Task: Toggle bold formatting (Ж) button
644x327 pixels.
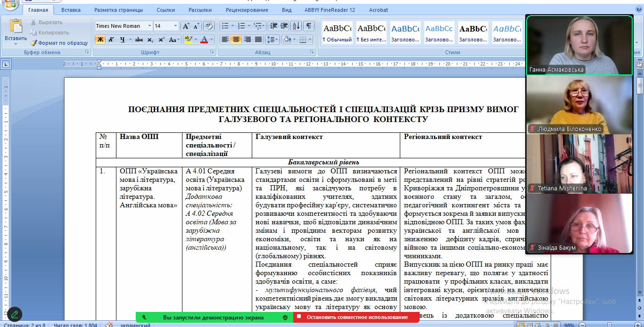Action: point(100,40)
